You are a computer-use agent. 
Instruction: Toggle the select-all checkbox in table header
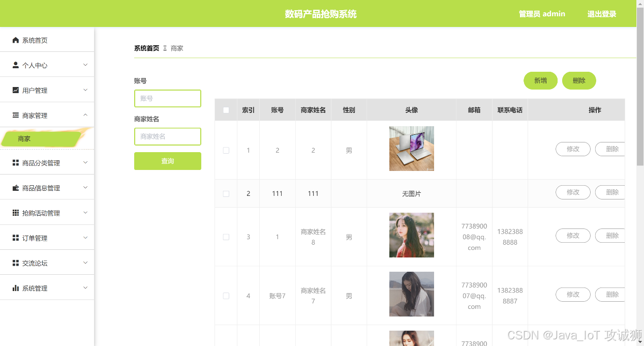226,110
